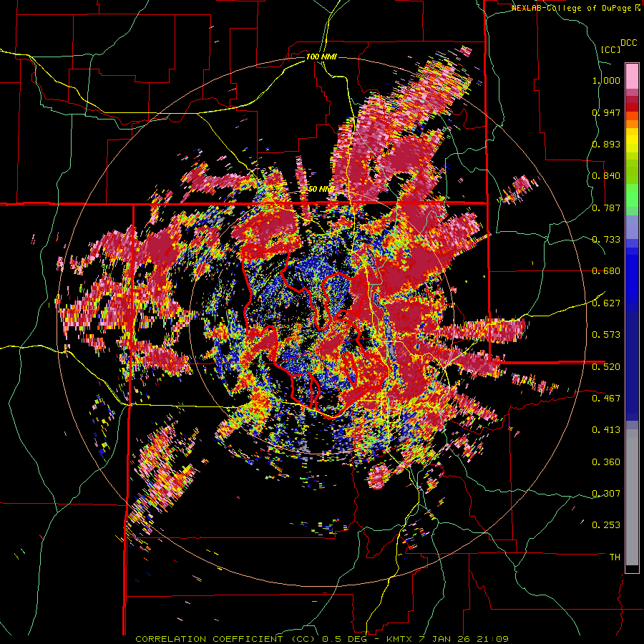The image size is (644, 644).
Task: Select the 0.733 legend value
Action: point(606,240)
